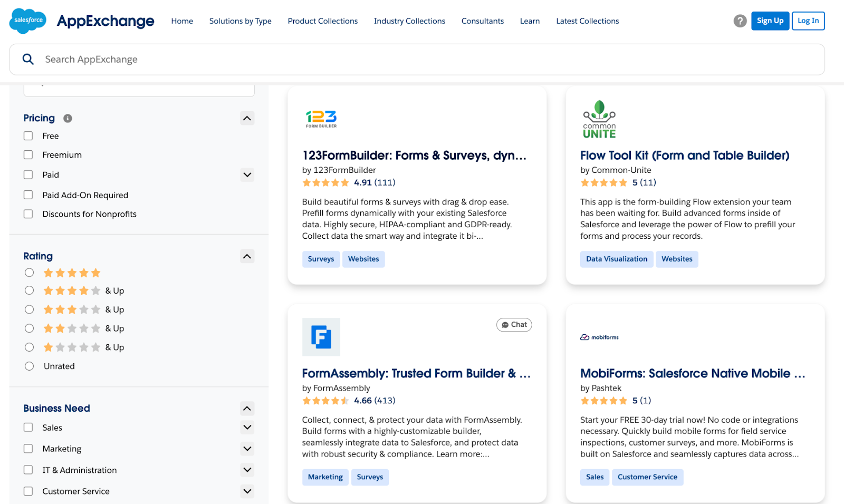Enable Paid Add-On Required filter
844x504 pixels.
pyautogui.click(x=28, y=195)
